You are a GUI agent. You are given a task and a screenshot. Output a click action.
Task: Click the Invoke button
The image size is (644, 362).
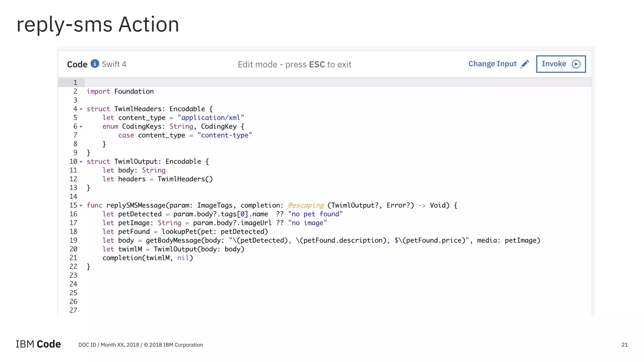pyautogui.click(x=561, y=64)
